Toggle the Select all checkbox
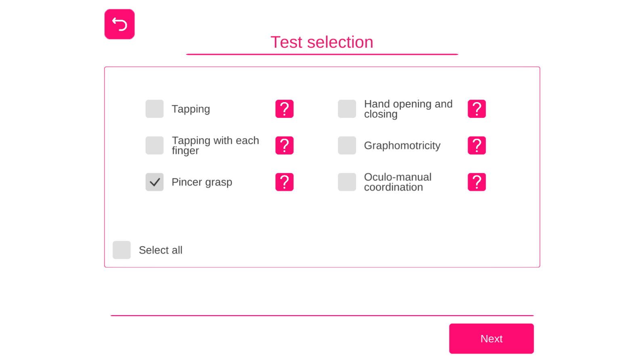Screen dimensions: 644x360 coord(122,250)
